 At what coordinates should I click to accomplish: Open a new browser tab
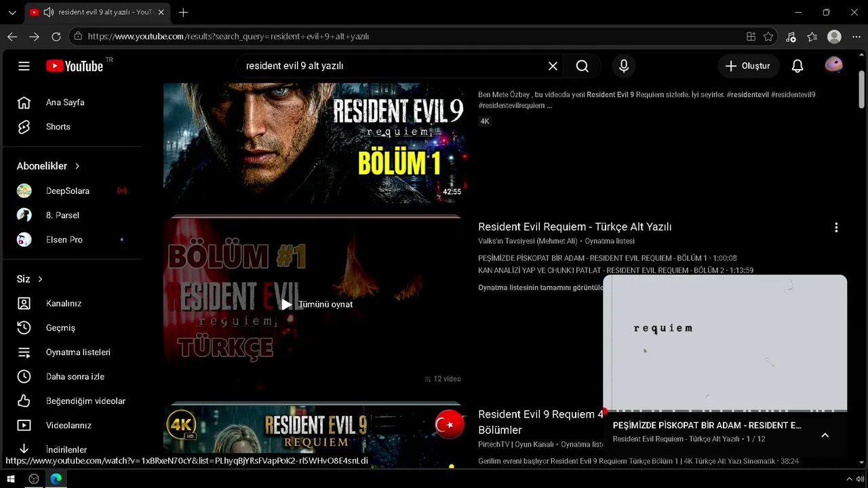[183, 12]
